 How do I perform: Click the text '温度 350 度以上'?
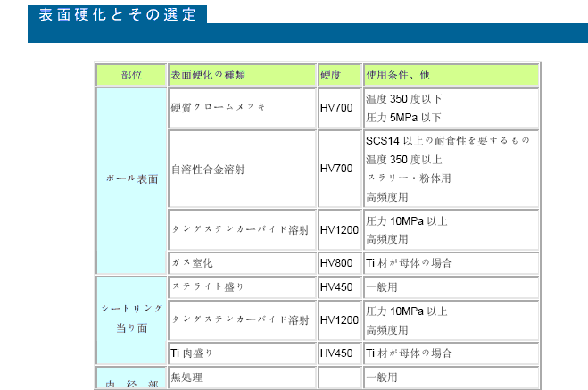click(x=404, y=160)
